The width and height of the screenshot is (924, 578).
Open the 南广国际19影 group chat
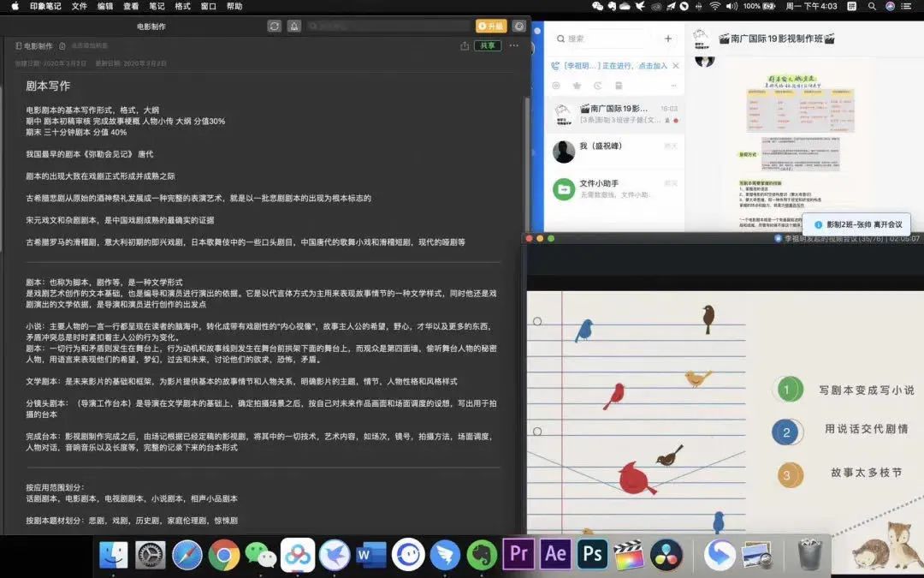(x=616, y=114)
